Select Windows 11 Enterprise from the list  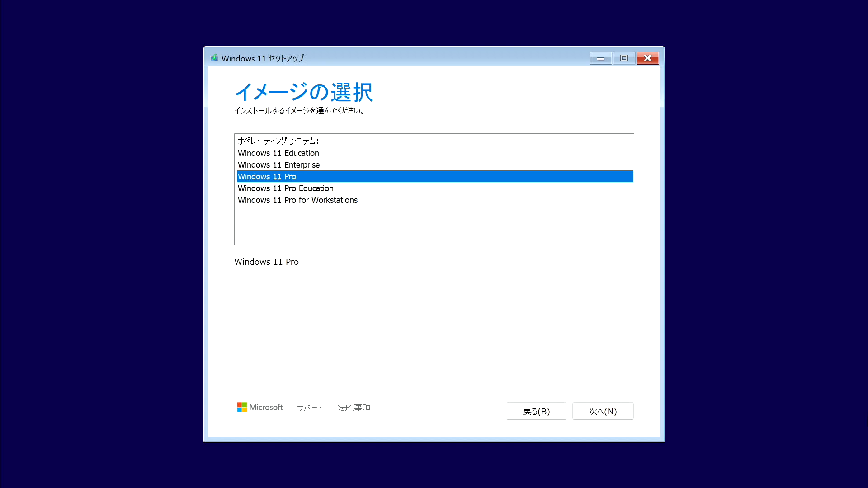pos(435,165)
